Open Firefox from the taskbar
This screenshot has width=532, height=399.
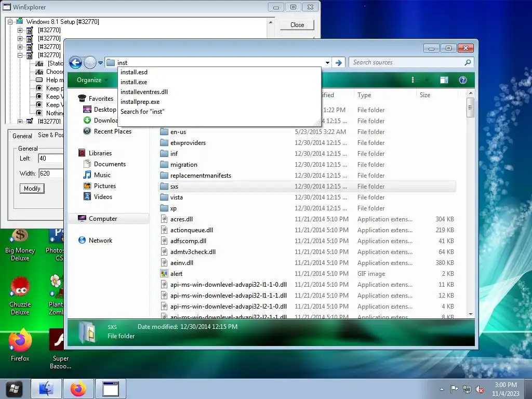coord(78,389)
